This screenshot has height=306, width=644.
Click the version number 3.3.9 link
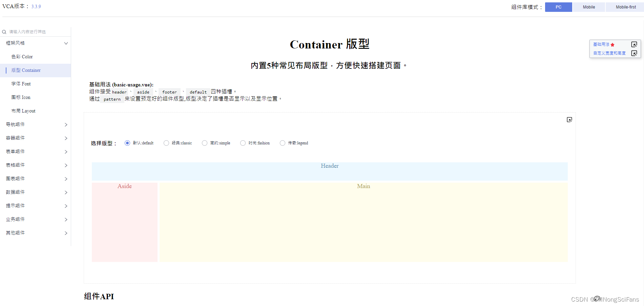click(x=36, y=6)
